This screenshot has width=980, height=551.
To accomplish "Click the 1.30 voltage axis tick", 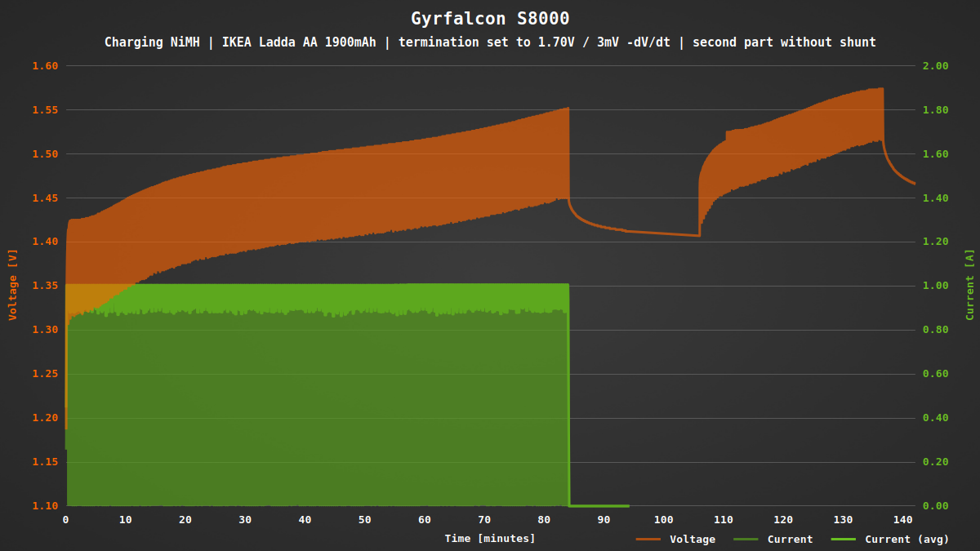I will [46, 330].
